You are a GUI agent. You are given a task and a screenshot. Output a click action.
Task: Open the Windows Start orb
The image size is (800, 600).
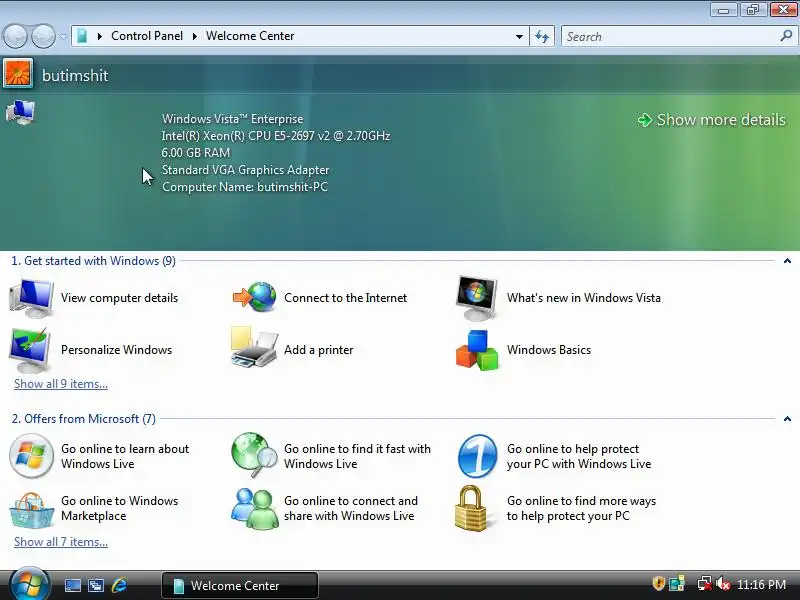[x=29, y=584]
